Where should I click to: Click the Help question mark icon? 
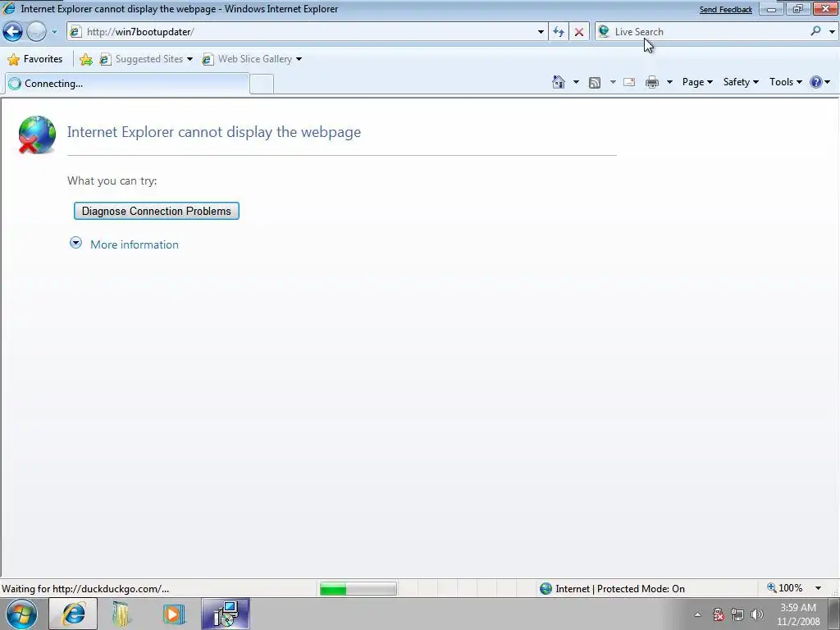816,82
